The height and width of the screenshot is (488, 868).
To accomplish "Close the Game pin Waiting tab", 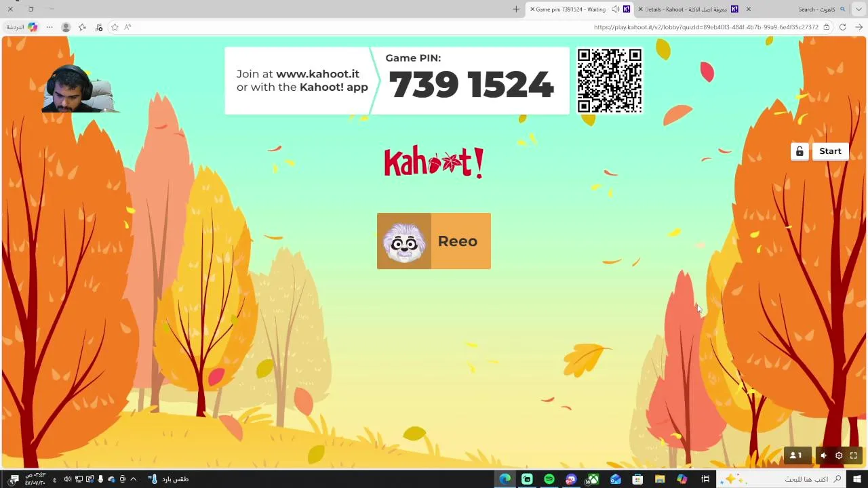I will [x=532, y=9].
